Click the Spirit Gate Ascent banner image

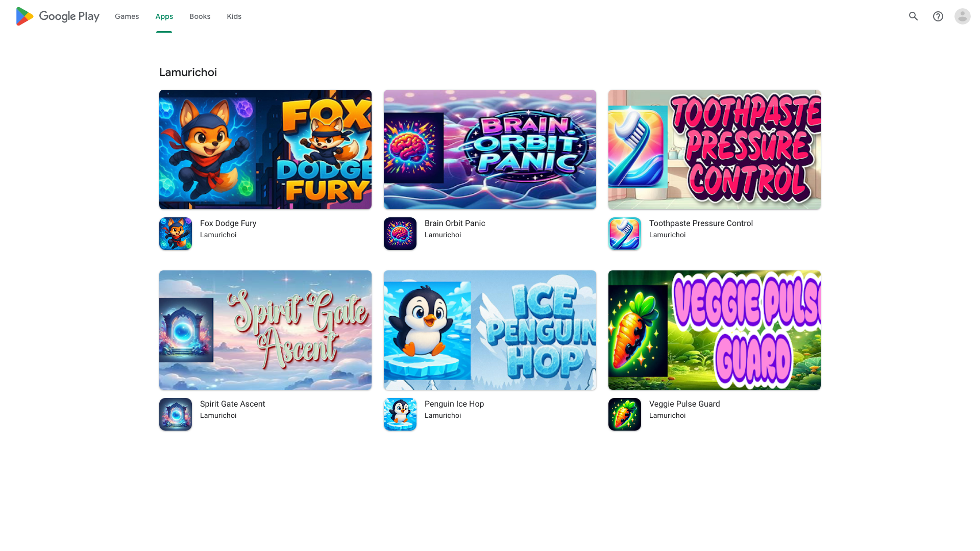(265, 330)
